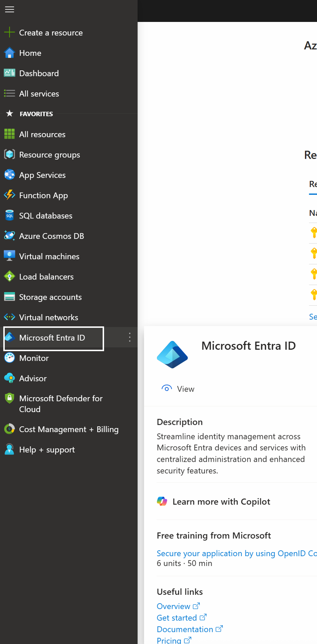Open the Pricing link
The image size is (317, 644).
pyautogui.click(x=169, y=640)
